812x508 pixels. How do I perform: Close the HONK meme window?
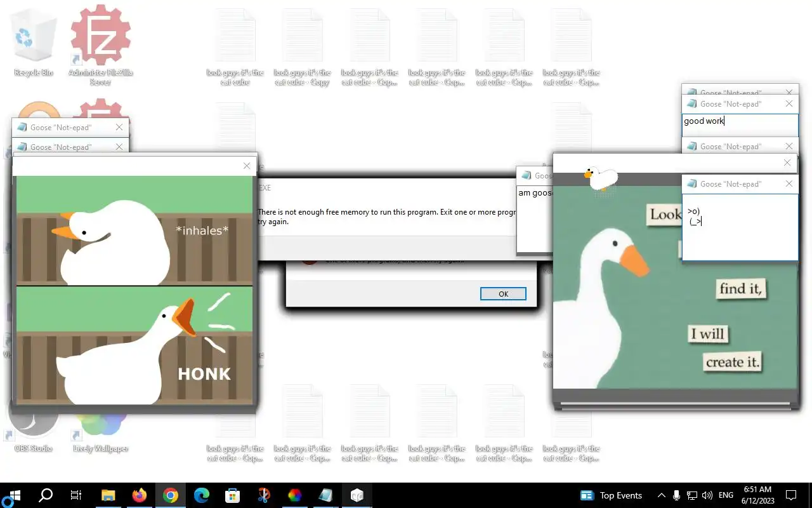(247, 166)
